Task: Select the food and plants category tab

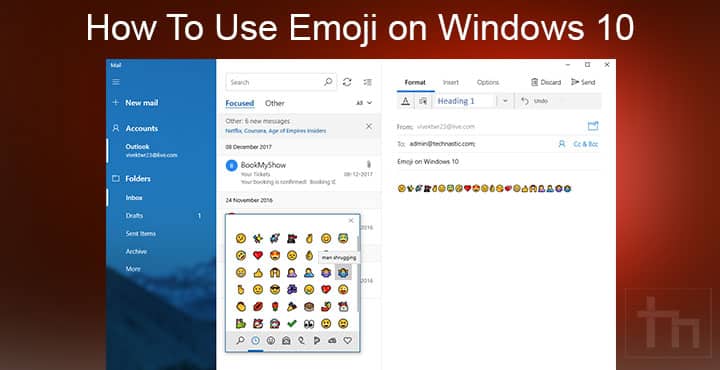Action: click(x=317, y=340)
